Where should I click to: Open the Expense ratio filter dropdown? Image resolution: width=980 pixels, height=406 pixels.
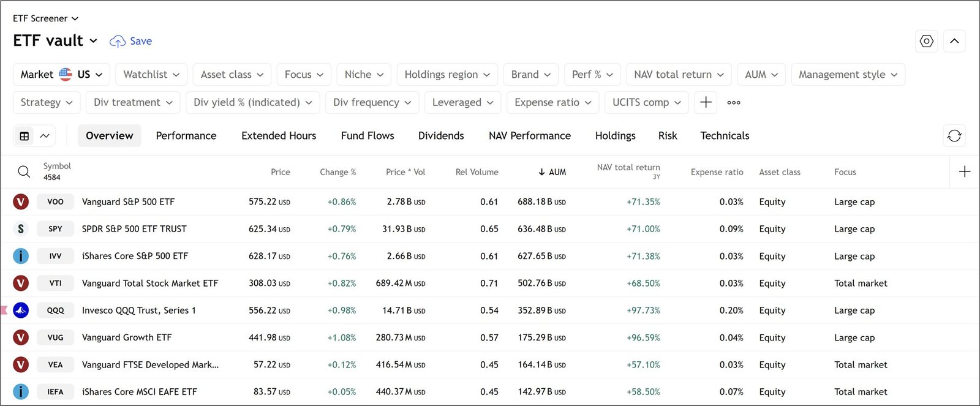click(x=553, y=102)
